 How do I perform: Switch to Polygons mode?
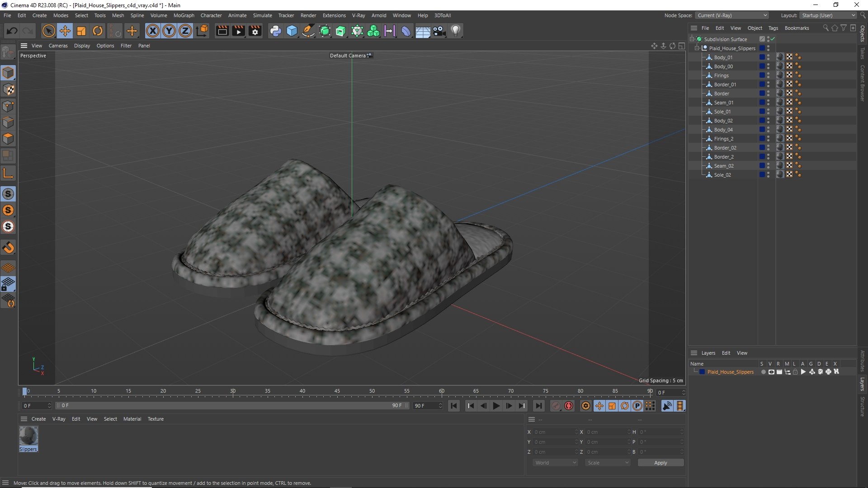(x=8, y=139)
